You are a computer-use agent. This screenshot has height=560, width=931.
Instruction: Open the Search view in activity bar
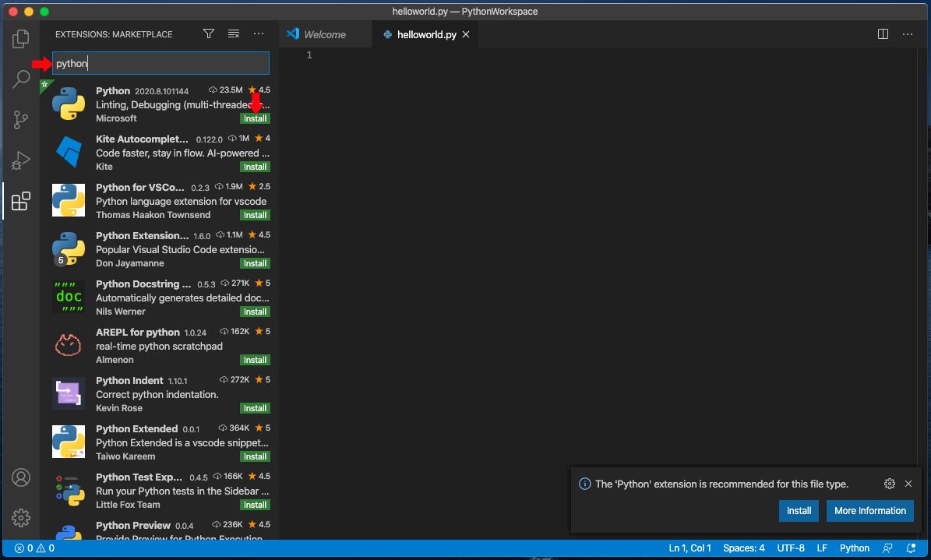[x=21, y=79]
